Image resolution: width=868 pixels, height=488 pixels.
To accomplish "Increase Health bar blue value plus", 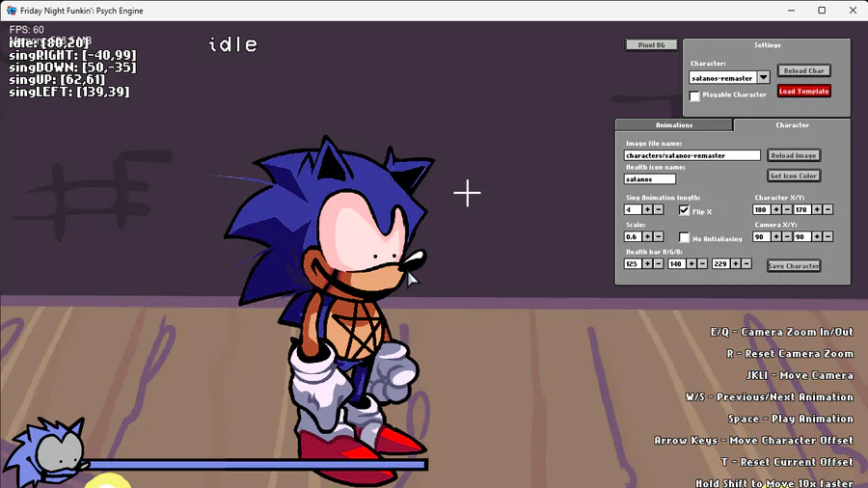I will coord(736,264).
